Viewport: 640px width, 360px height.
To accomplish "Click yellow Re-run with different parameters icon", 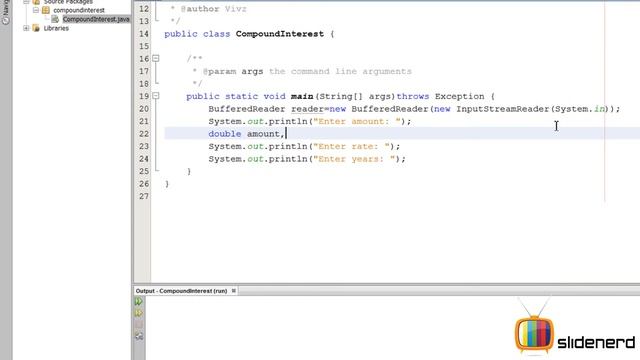I will (x=138, y=313).
